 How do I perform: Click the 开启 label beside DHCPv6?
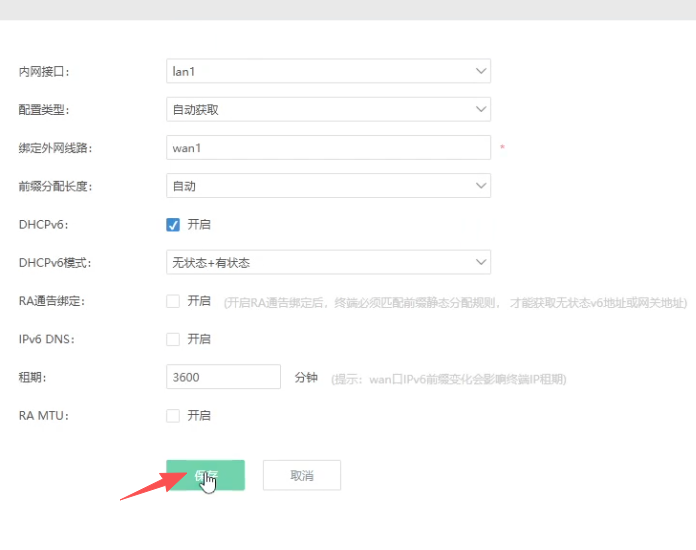click(x=199, y=224)
